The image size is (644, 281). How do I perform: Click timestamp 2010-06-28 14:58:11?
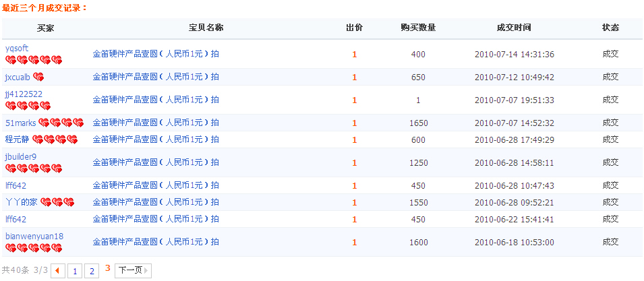pyautogui.click(x=515, y=163)
